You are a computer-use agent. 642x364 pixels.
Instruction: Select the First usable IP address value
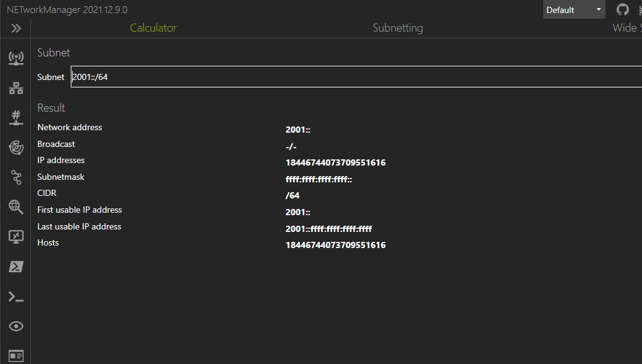297,212
